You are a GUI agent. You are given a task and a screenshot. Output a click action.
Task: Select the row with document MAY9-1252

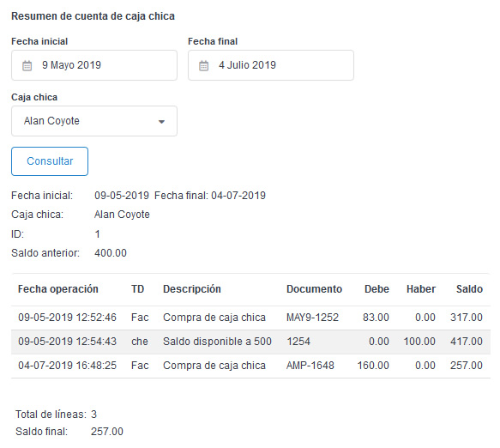point(250,318)
